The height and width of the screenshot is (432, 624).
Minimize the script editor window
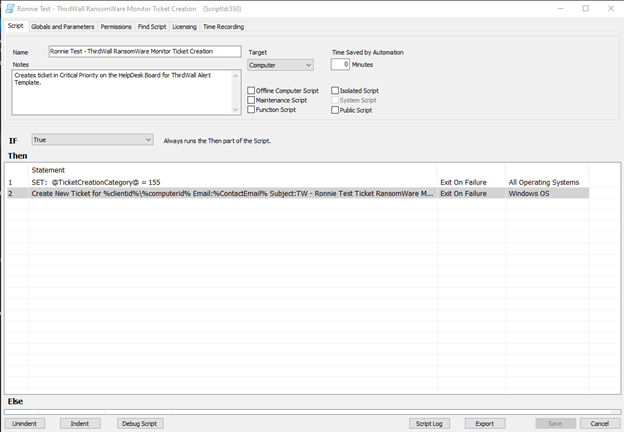tap(560, 8)
